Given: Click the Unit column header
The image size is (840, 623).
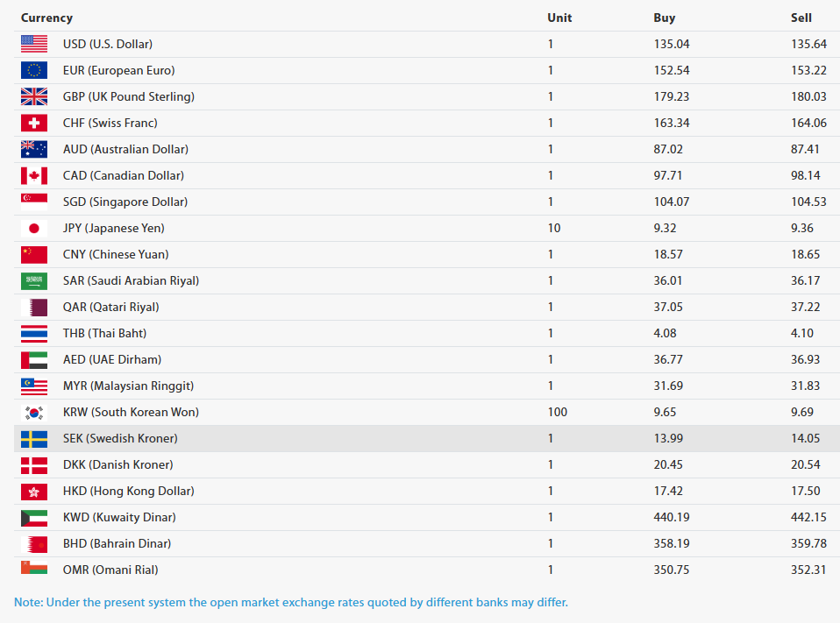Looking at the screenshot, I should pyautogui.click(x=559, y=18).
